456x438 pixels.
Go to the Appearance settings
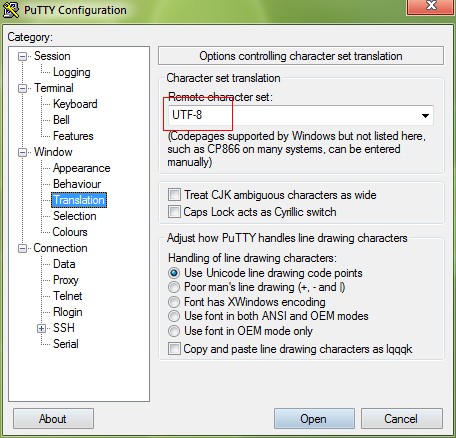click(x=82, y=168)
